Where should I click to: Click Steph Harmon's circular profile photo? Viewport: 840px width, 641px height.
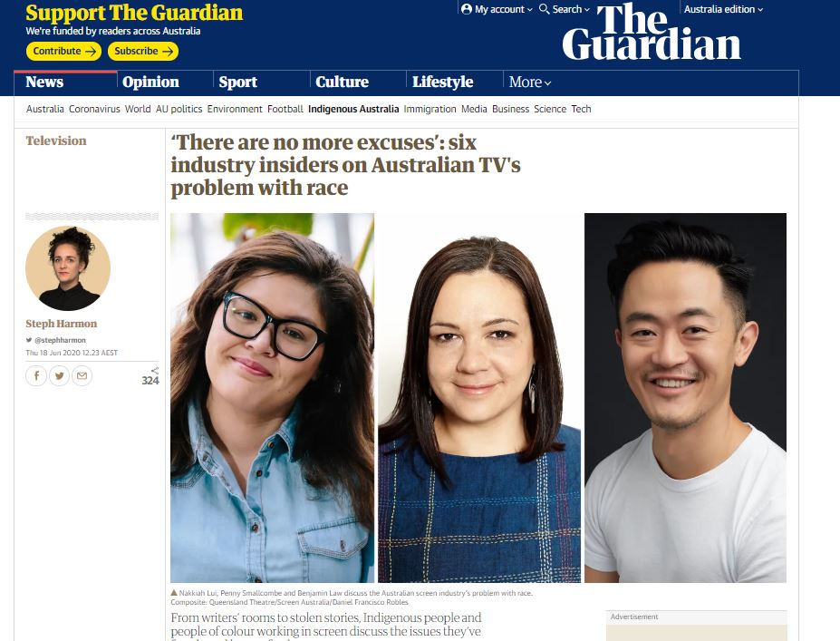(x=68, y=268)
